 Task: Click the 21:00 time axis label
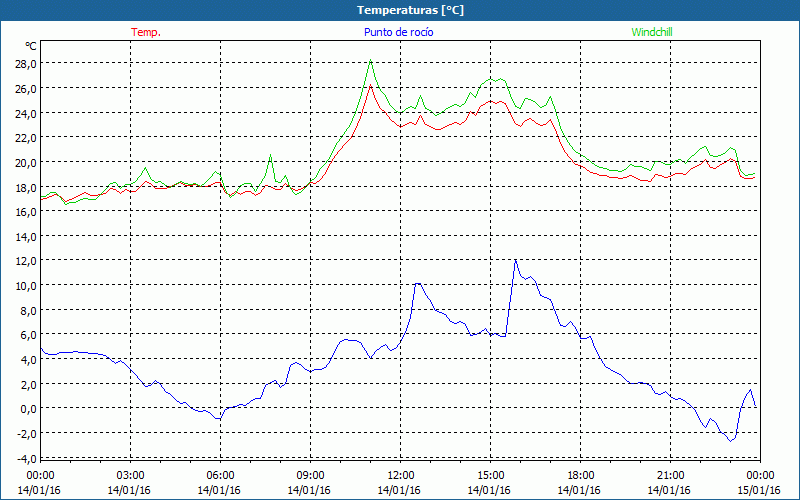click(670, 476)
